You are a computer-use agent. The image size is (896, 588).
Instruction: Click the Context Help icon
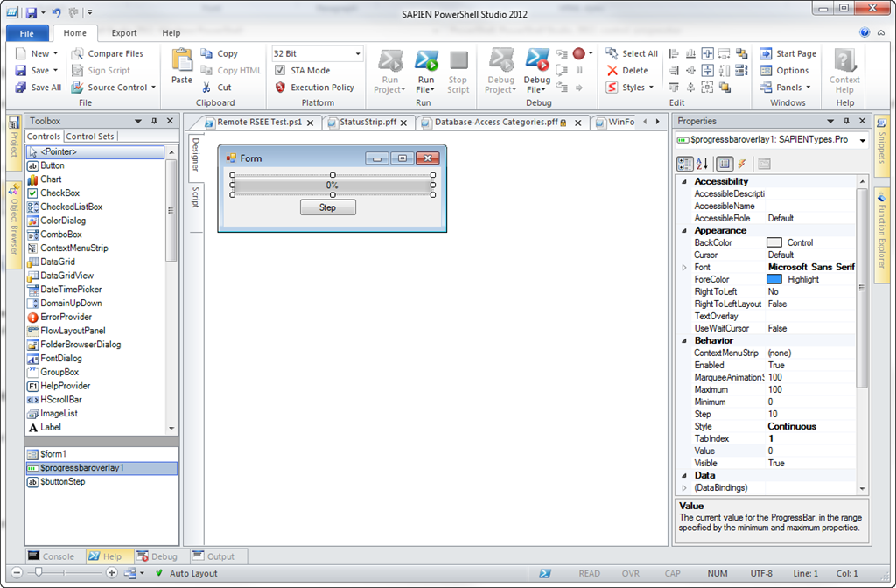pos(844,60)
